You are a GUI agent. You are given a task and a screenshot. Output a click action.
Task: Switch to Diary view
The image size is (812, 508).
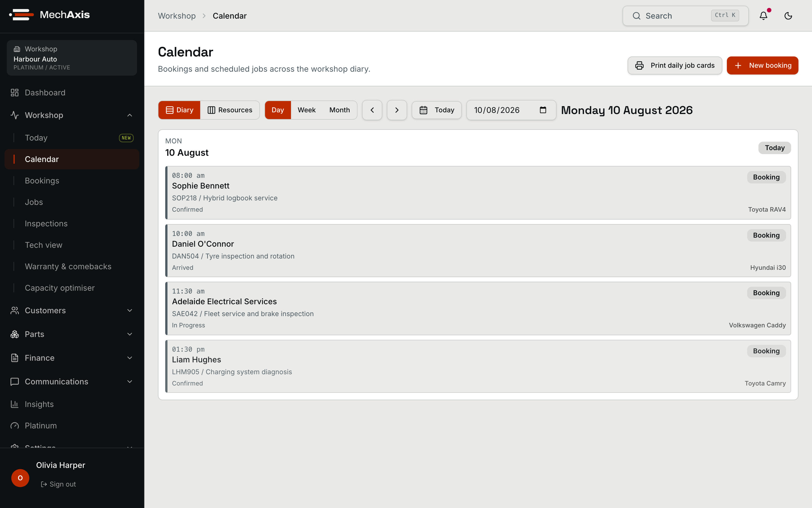(x=180, y=110)
